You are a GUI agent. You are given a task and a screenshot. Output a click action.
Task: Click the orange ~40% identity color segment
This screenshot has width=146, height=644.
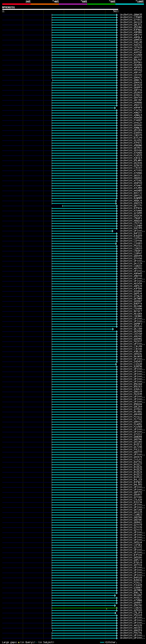45,4
